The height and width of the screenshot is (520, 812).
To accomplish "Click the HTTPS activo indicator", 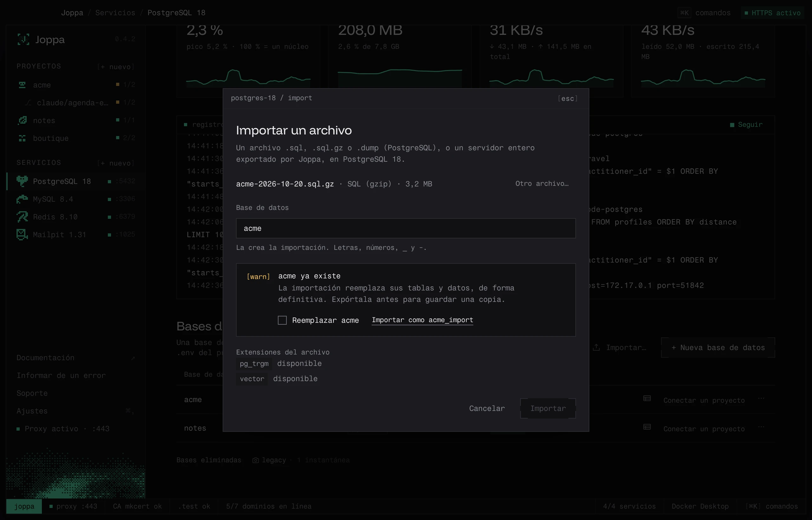I will pos(772,13).
